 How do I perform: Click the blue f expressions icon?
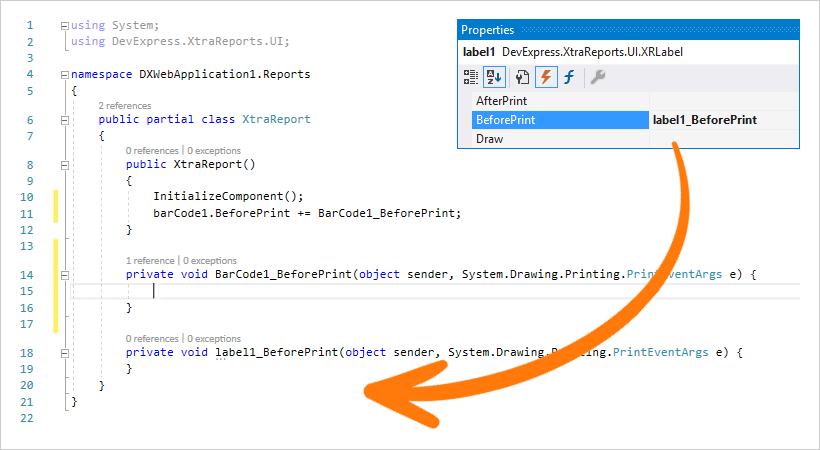click(x=569, y=77)
